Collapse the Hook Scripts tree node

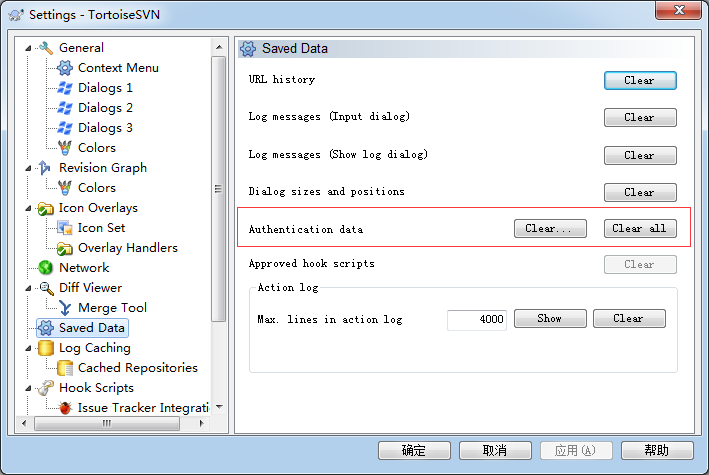pyautogui.click(x=28, y=388)
